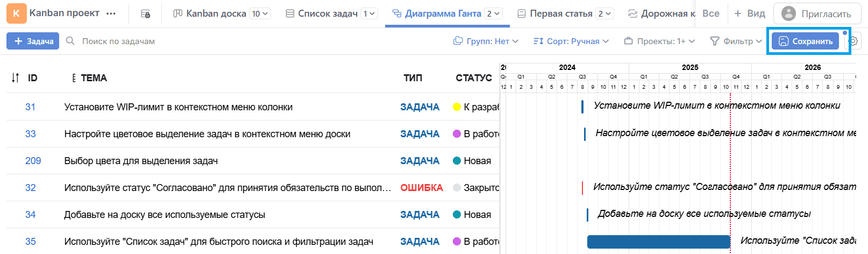
Task: Click the plus icon to add Вид
Action: pyautogui.click(x=737, y=13)
